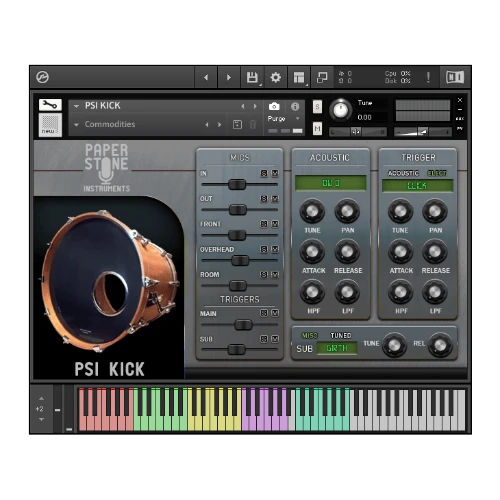Go to next instrument with right arrow in toolbar

[229, 77]
